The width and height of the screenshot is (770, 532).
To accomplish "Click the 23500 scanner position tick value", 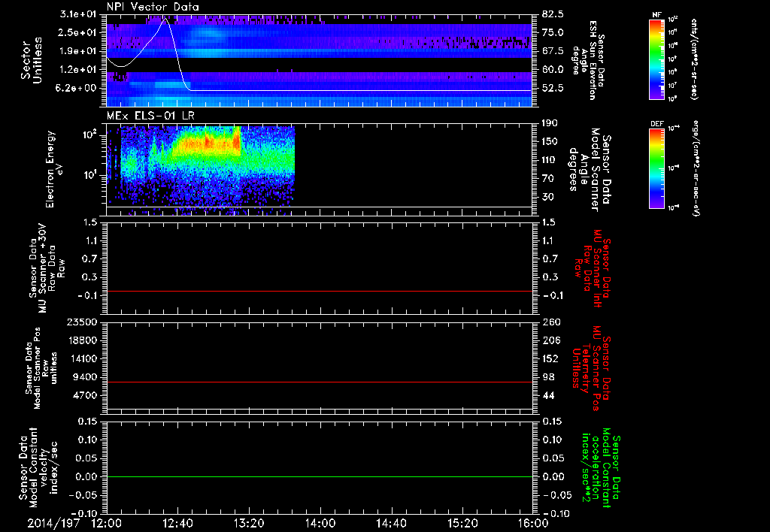I will pyautogui.click(x=81, y=322).
